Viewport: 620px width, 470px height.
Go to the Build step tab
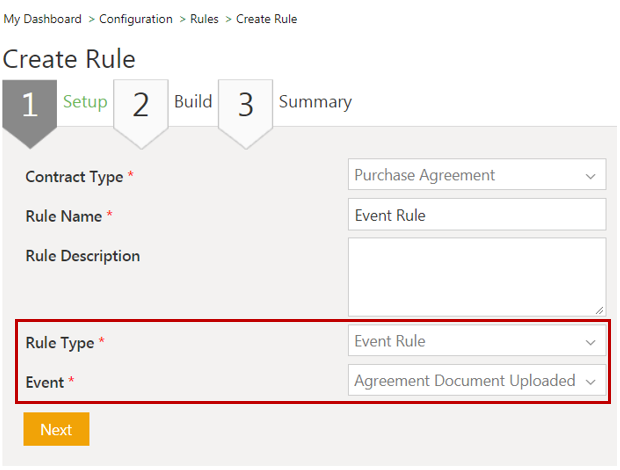point(193,102)
